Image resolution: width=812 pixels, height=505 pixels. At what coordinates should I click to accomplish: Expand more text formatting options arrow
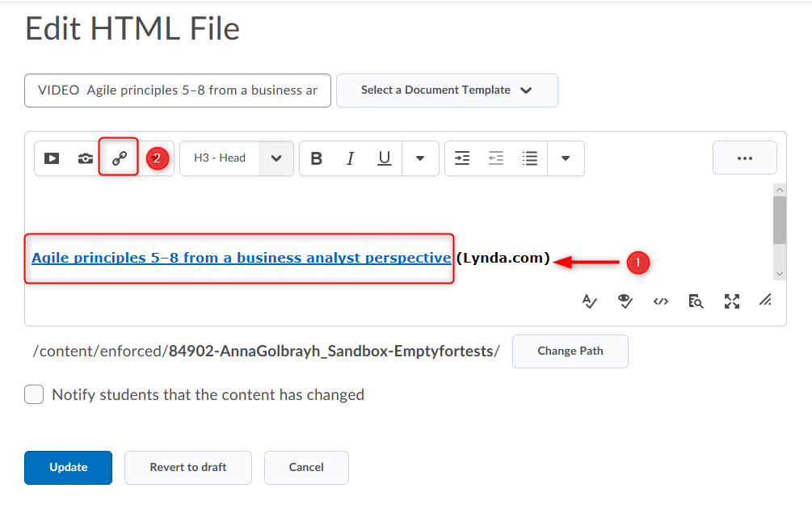pos(420,158)
